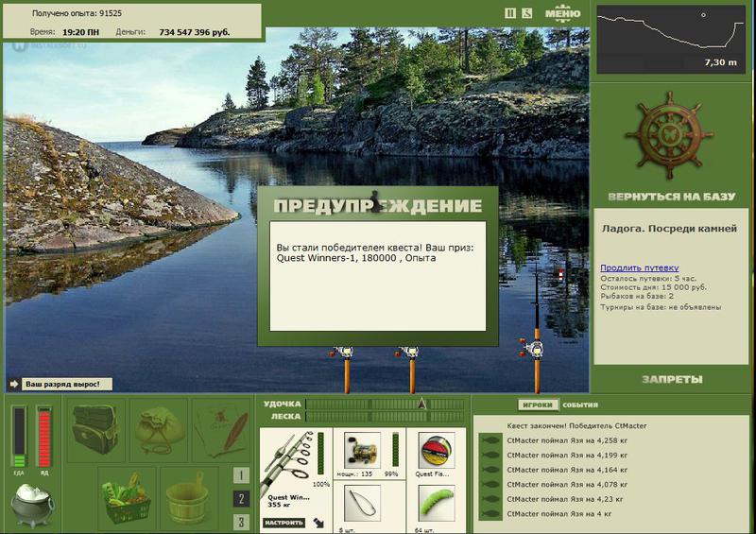Click the НАСТРОИТЬ tackle setup button
The image size is (756, 534).
coord(283,523)
